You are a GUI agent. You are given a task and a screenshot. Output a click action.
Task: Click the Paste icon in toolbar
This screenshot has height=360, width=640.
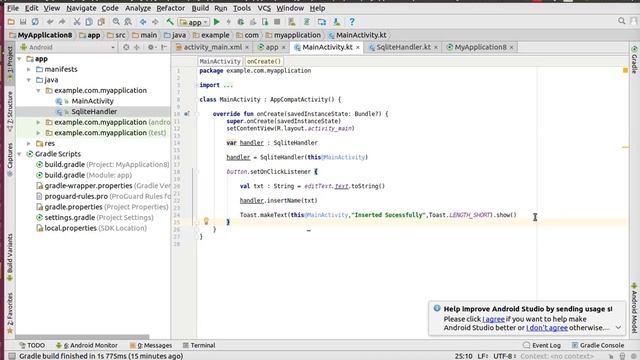101,22
